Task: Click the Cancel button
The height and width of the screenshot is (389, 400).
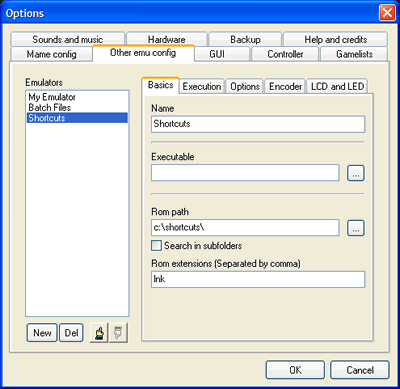Action: 360,370
